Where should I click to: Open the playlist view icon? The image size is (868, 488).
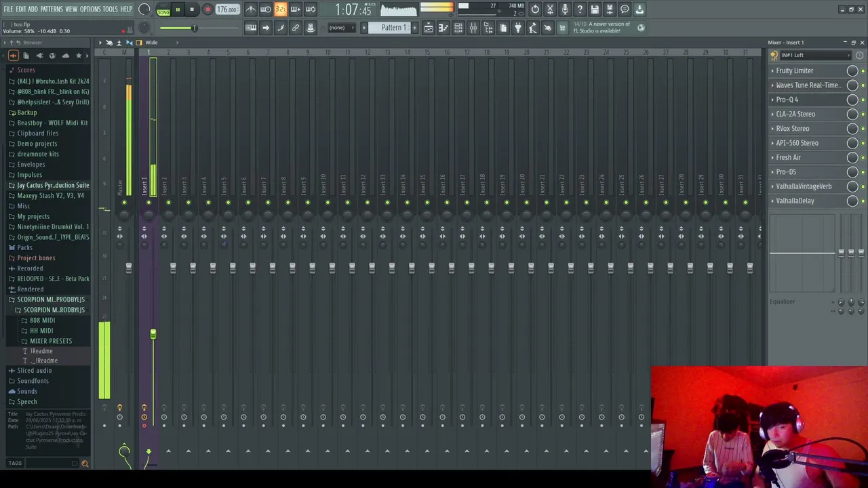pos(429,28)
